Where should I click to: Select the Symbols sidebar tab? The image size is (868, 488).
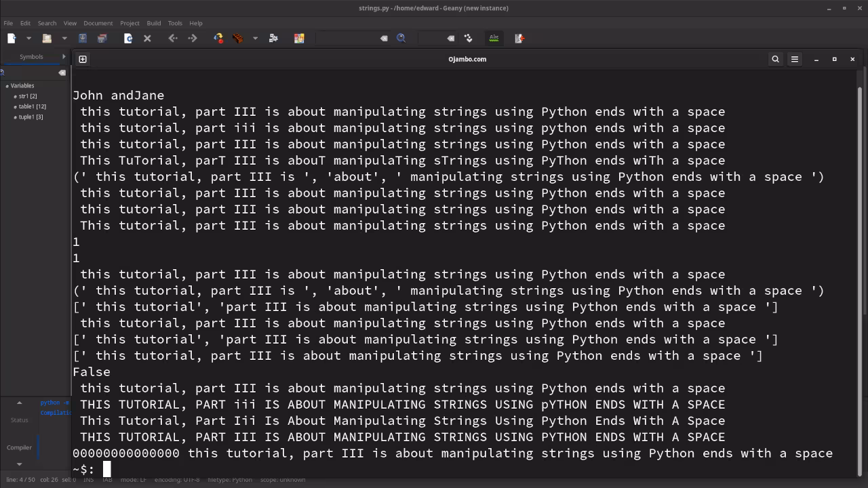point(31,57)
